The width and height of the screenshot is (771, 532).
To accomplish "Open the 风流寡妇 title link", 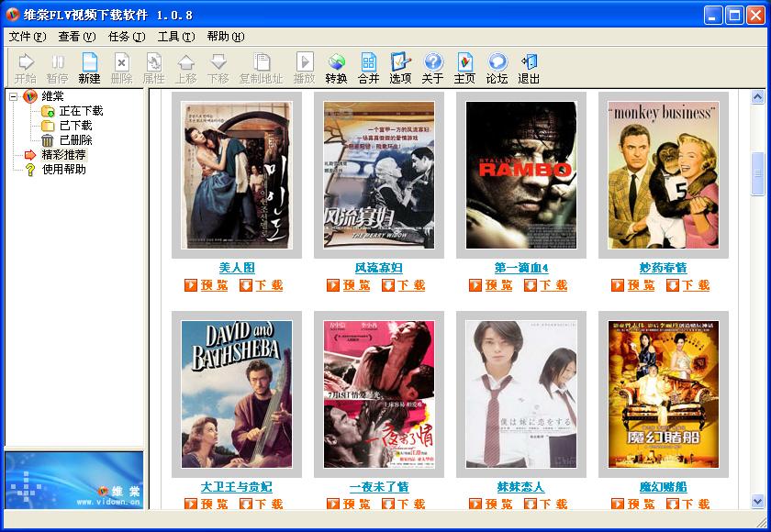I will (379, 268).
